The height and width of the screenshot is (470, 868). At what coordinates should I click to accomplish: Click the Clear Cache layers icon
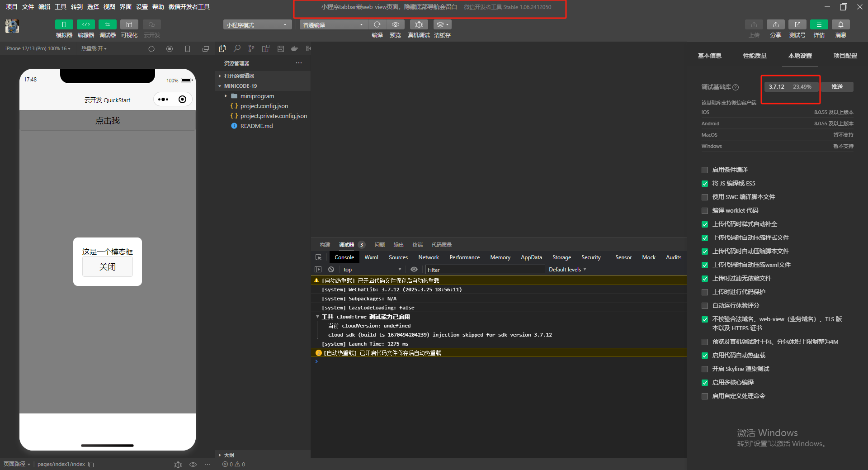442,24
